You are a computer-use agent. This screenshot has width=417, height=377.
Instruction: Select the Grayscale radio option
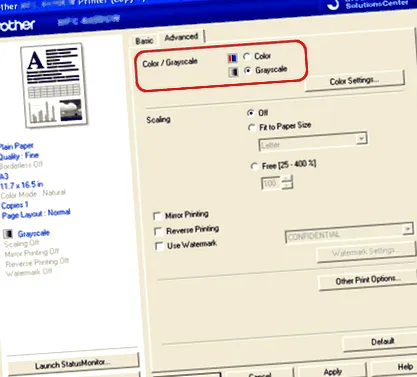click(248, 70)
